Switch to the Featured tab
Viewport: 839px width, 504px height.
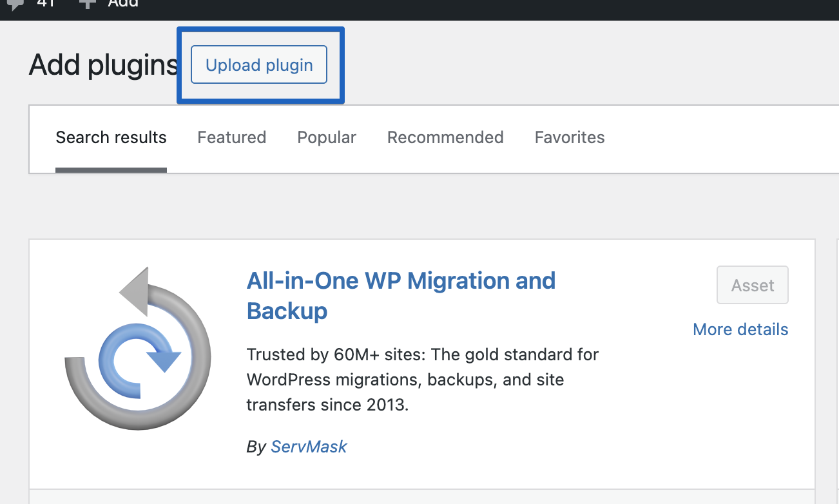[231, 137]
